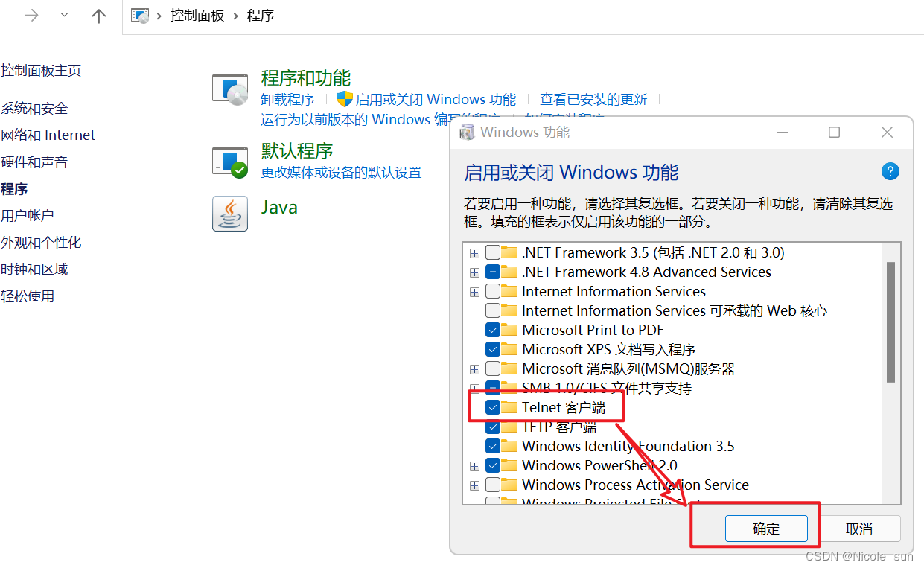Cancel with the 取消 button
924x568 pixels.
(859, 529)
